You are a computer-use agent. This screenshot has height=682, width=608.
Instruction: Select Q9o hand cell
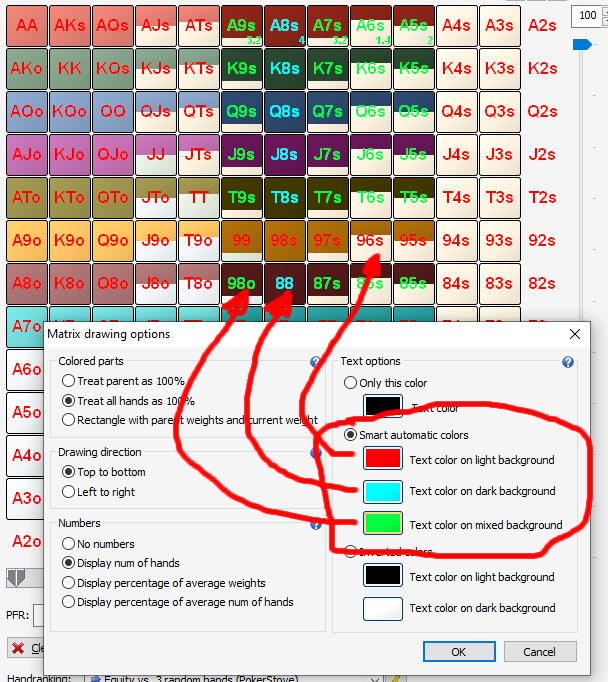[x=113, y=241]
